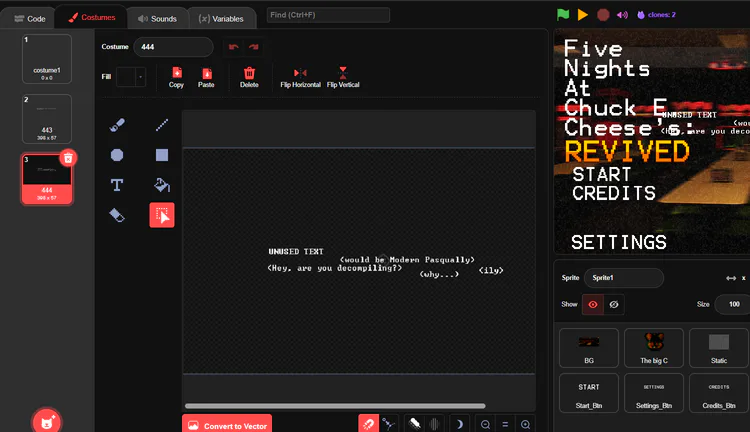Open the Sounds tab
Screen dimensions: 750x432
[x=157, y=19]
